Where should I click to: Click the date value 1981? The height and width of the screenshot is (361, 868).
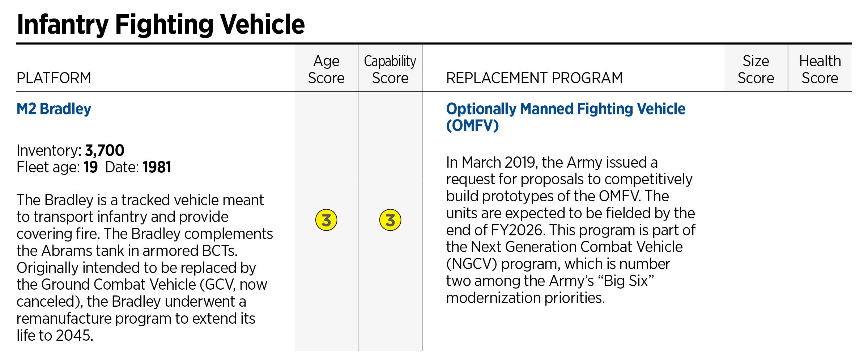[157, 167]
